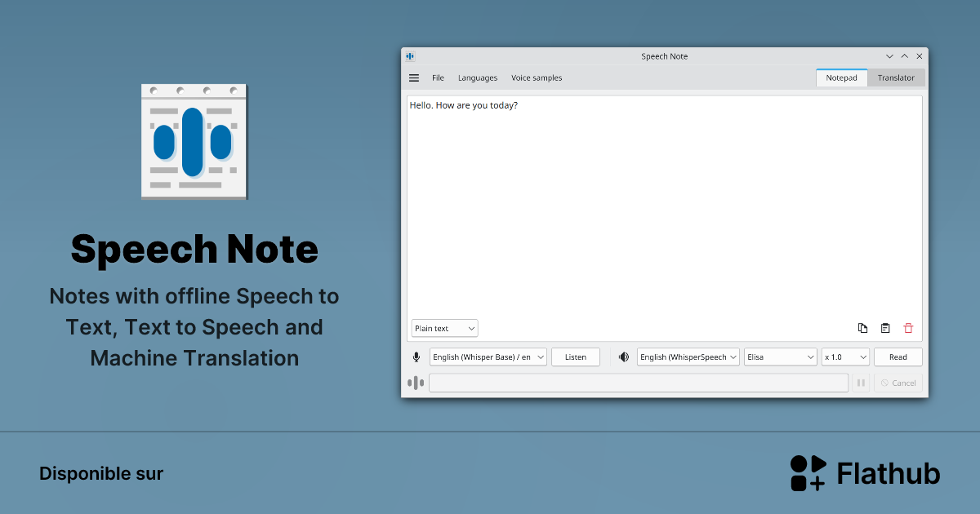Click the microphone icon for speech input
Image resolution: width=980 pixels, height=514 pixels.
(x=416, y=357)
